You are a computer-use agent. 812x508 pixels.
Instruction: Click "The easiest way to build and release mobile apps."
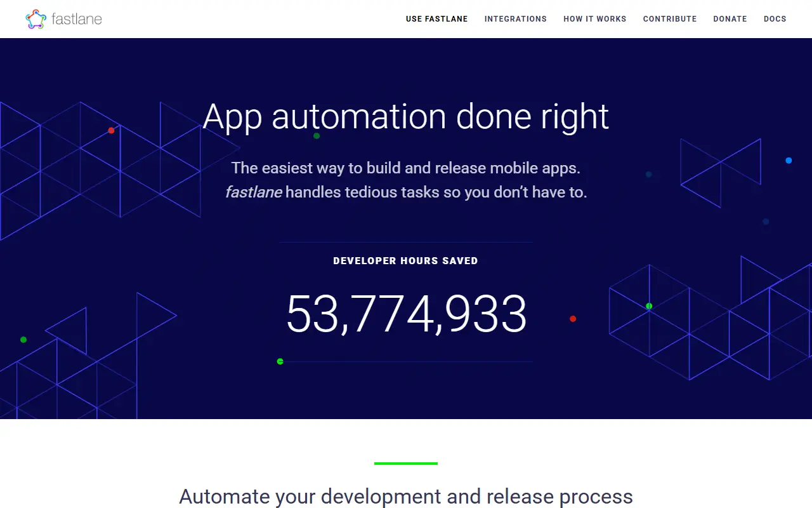click(406, 168)
